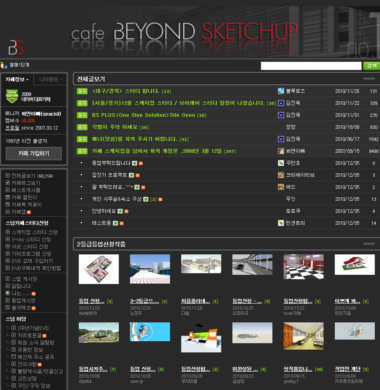The width and height of the screenshot is (380, 390).
Task: Open 베스트게시물 in the sidebar menu
Action: 26,190
